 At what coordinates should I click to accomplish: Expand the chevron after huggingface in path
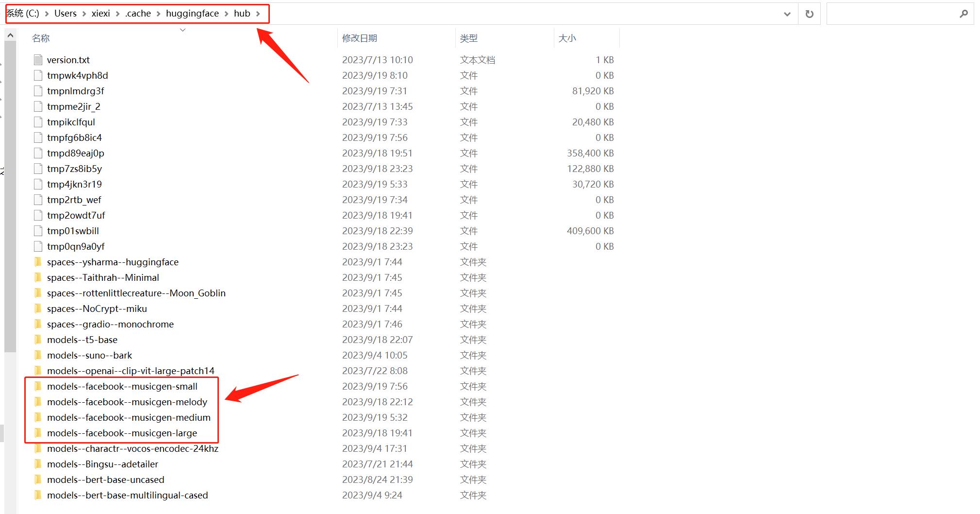pyautogui.click(x=226, y=14)
